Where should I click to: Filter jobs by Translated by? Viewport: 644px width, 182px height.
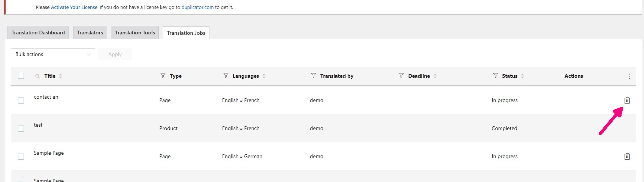[x=314, y=75]
